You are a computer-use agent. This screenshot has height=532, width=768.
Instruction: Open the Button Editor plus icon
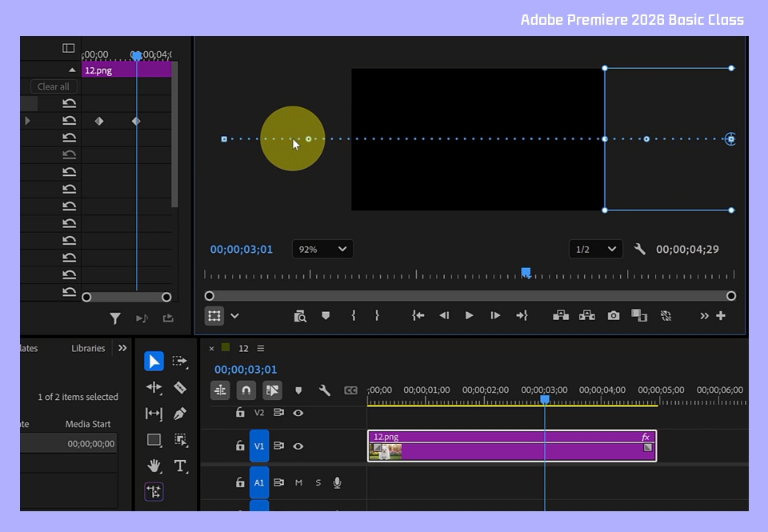click(721, 316)
